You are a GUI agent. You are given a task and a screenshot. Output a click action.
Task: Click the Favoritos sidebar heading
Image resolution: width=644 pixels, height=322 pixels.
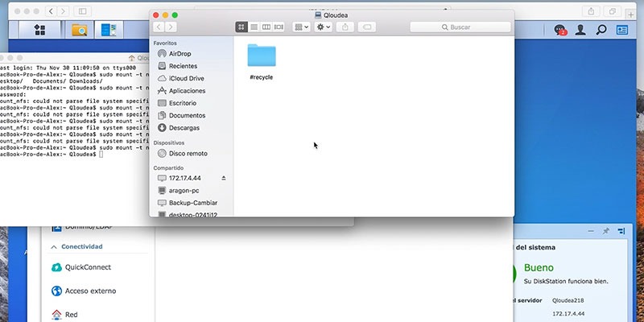165,43
